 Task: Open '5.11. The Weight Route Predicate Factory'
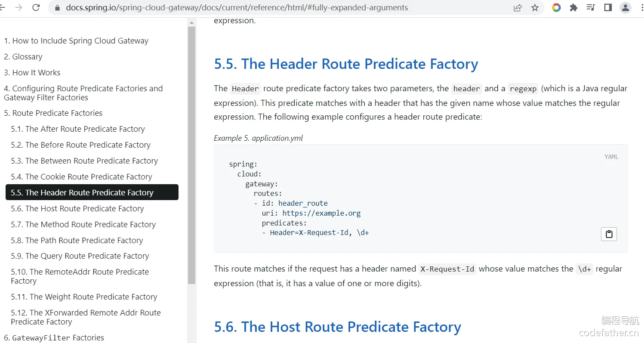(x=84, y=297)
